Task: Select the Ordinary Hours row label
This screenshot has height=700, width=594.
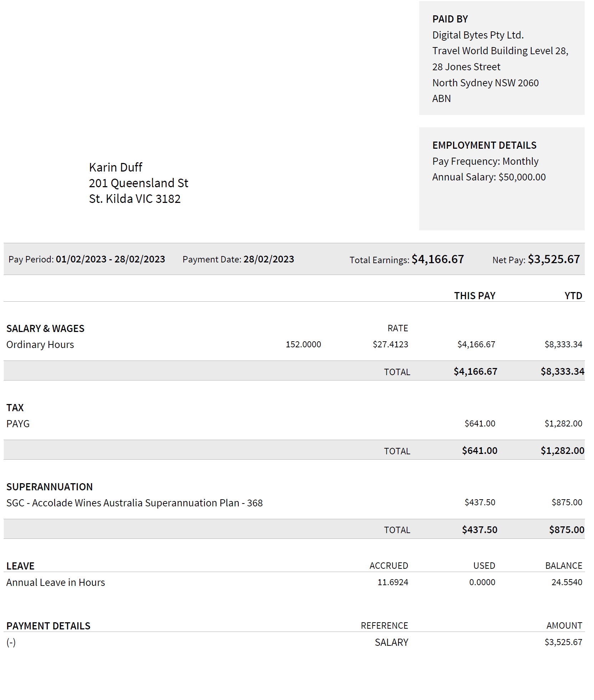Action: point(40,345)
